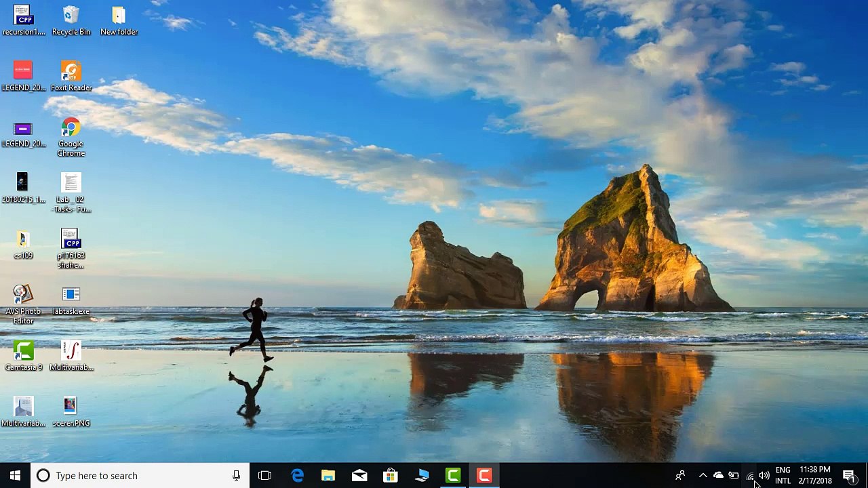The height and width of the screenshot is (488, 868).
Task: Open Task View from taskbar
Action: point(265,476)
